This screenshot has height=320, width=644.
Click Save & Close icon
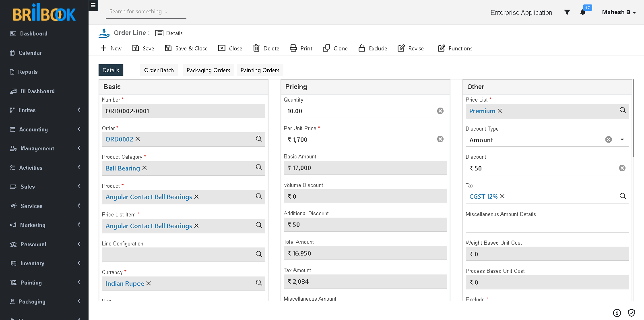click(168, 48)
